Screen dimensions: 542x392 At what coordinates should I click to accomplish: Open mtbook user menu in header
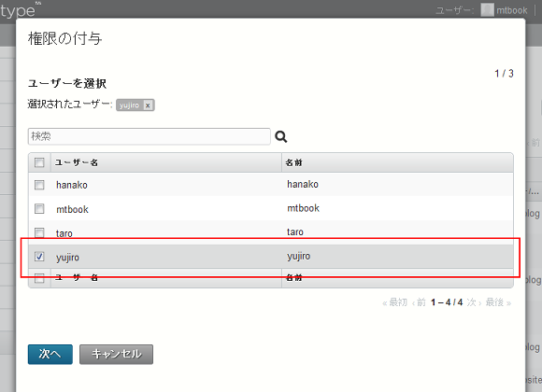click(511, 10)
